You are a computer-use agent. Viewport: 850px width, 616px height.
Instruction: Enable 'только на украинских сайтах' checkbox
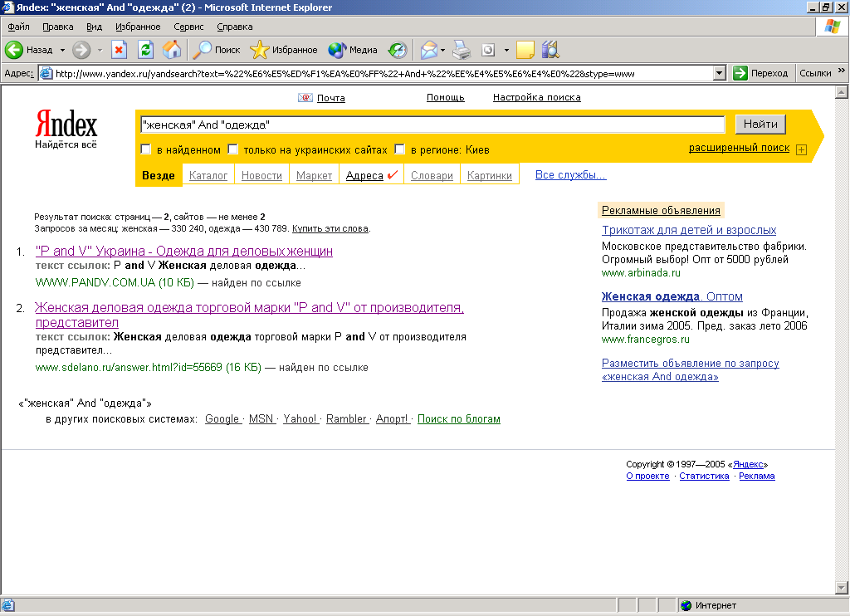click(232, 149)
